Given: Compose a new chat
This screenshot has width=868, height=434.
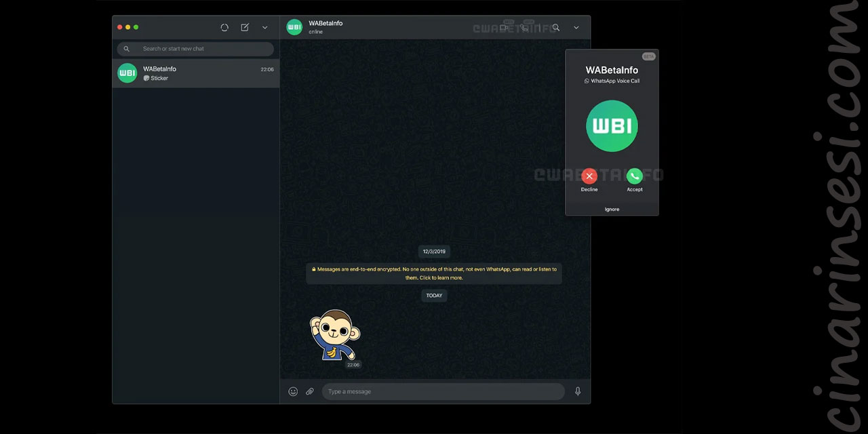Looking at the screenshot, I should pyautogui.click(x=245, y=27).
